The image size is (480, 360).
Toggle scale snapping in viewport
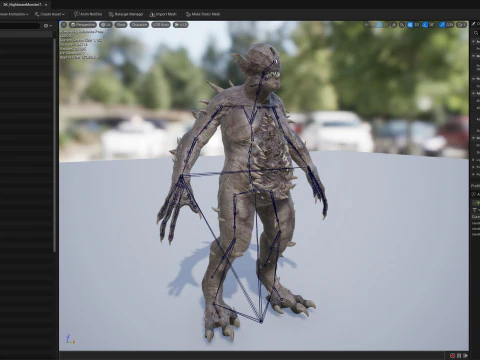442,25
